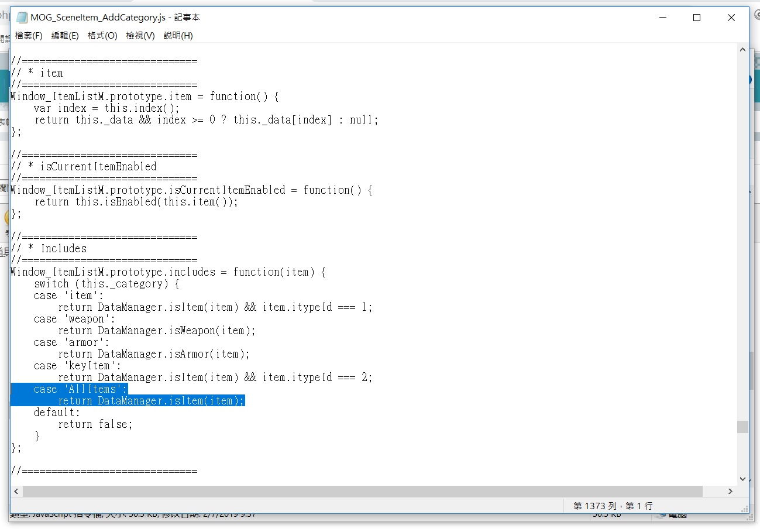
Task: Click the line "default:"
Action: [57, 413]
